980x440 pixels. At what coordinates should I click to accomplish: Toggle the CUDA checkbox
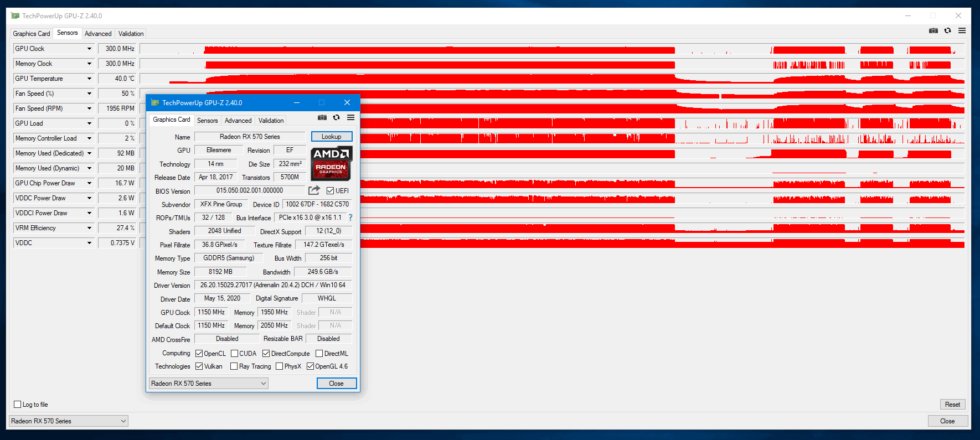[x=234, y=353]
